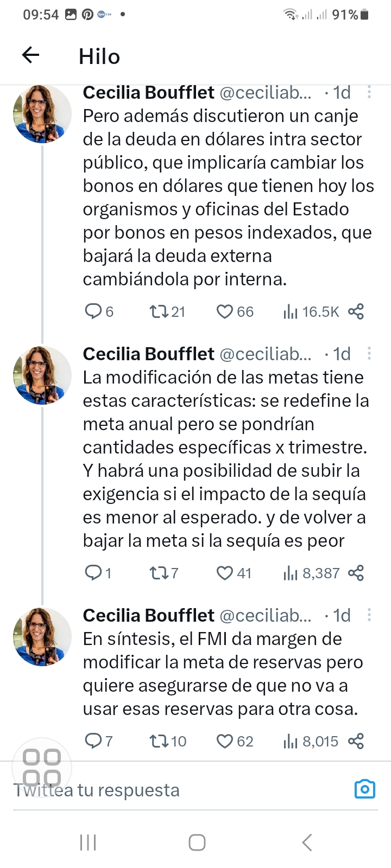The height and width of the screenshot is (868, 391).
Task: Open more options for the FMI tweet
Action: click(x=369, y=615)
